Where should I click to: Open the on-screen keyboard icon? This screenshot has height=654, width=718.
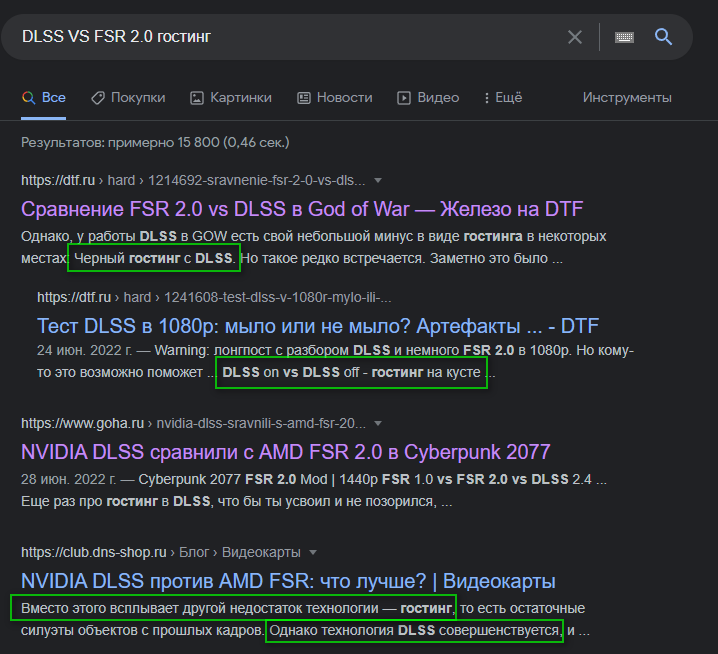(x=624, y=37)
